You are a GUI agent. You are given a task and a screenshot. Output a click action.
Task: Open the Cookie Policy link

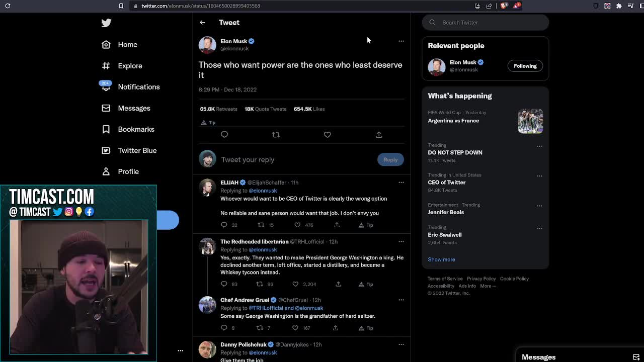[x=514, y=279]
